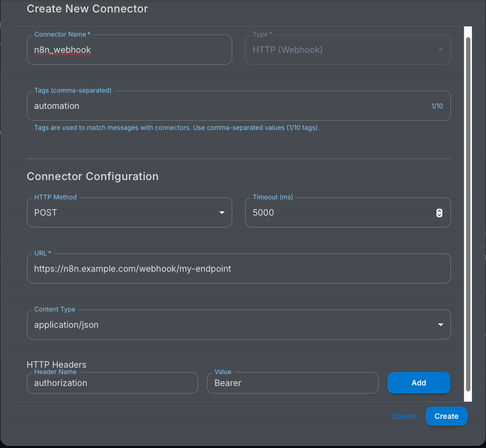This screenshot has width=486, height=448.
Task: Click the Header Name field showing authorization
Action: point(112,383)
